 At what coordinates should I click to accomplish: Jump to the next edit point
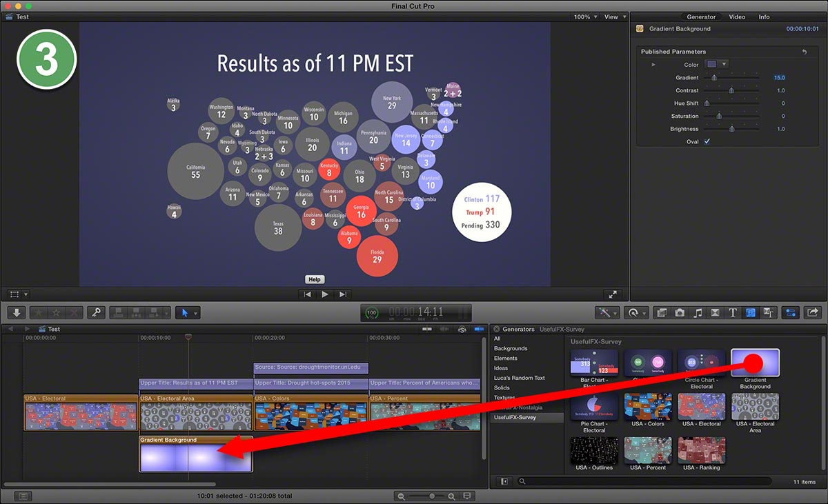343,294
